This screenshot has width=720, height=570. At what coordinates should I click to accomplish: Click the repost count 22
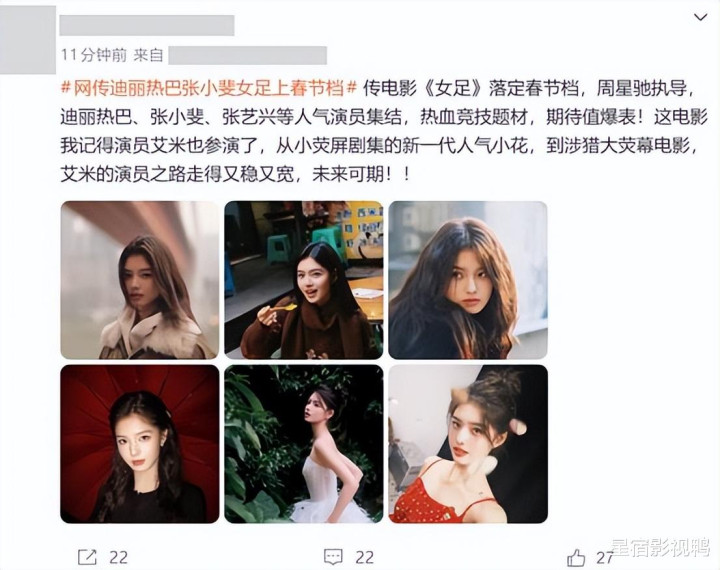(x=118, y=558)
